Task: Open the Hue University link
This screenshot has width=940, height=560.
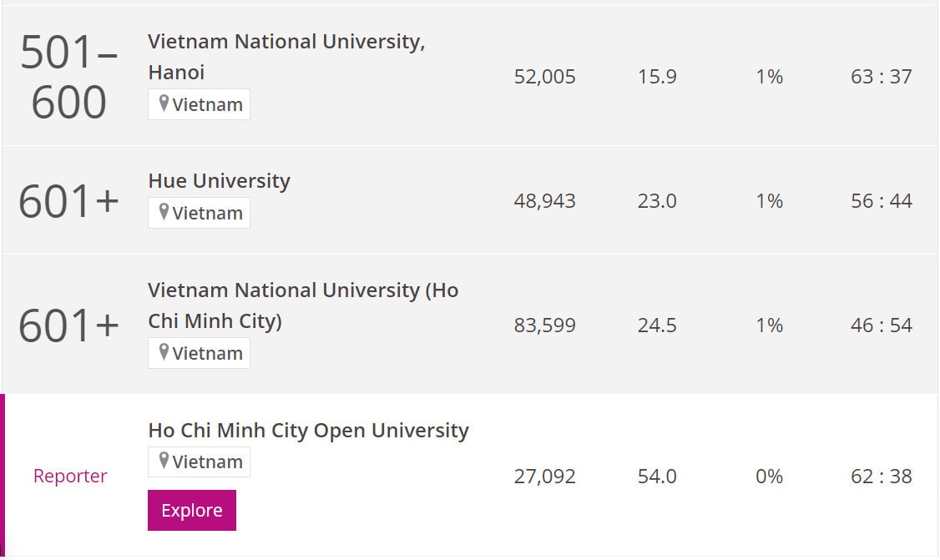Action: coord(219,181)
